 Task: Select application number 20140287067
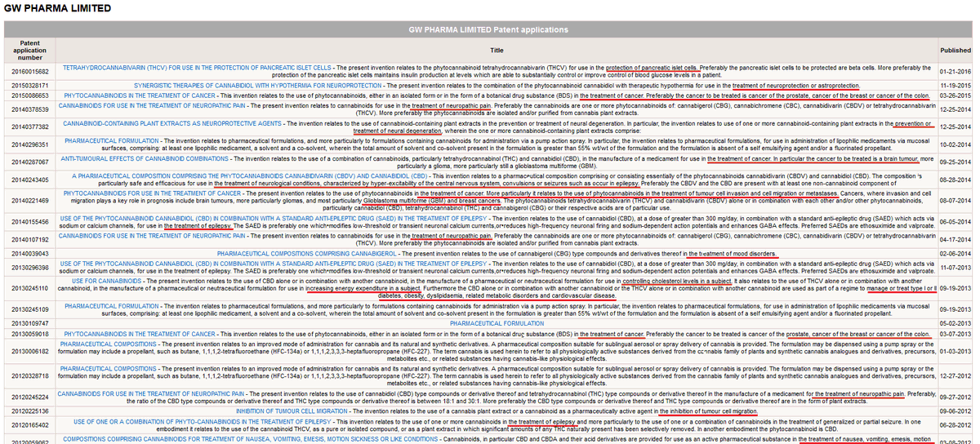coord(30,162)
